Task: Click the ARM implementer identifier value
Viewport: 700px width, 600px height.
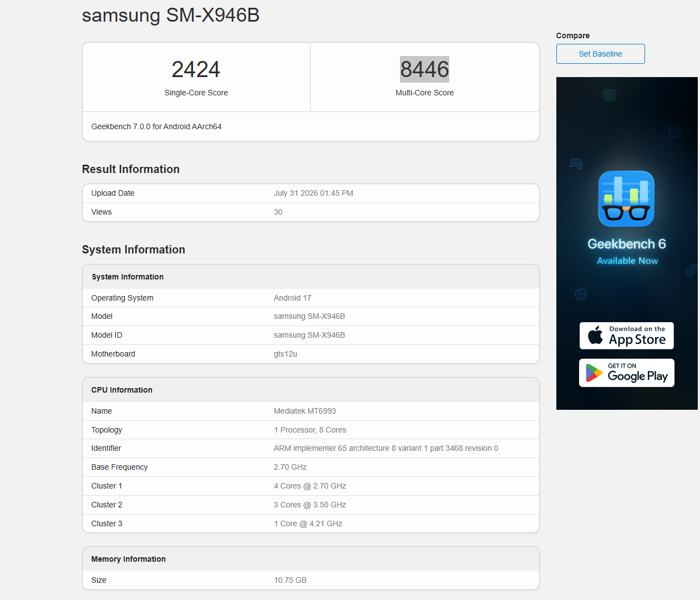Action: [x=386, y=448]
